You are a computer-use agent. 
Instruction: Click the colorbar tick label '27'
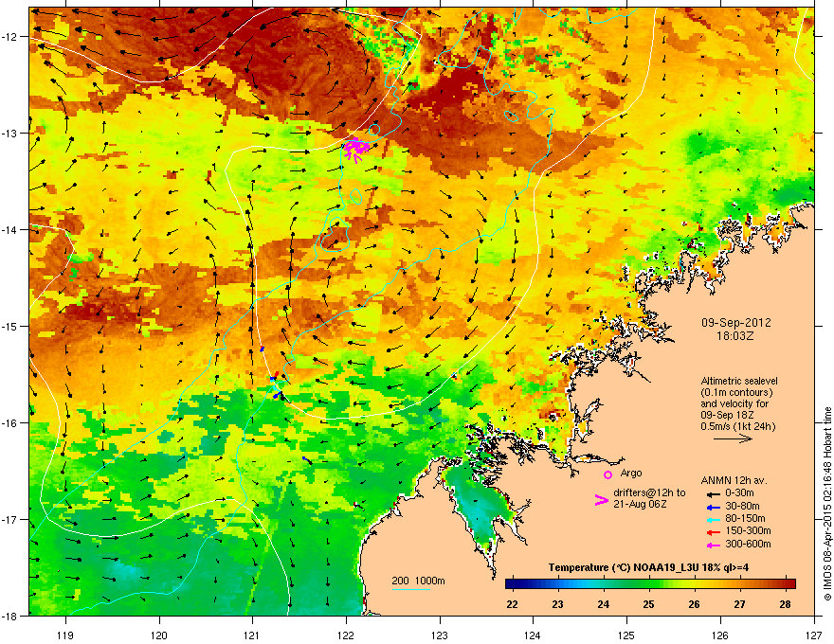pyautogui.click(x=739, y=604)
